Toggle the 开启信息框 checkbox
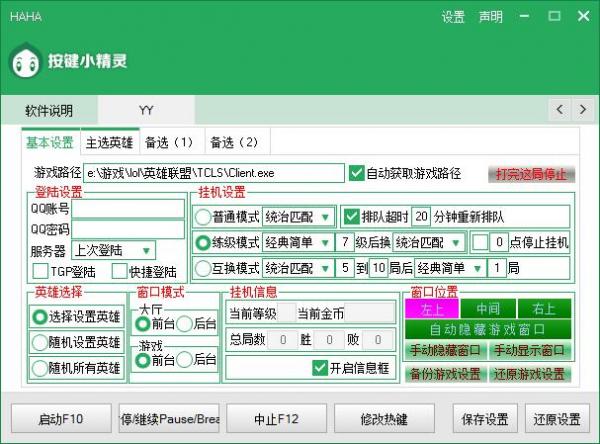 point(320,368)
